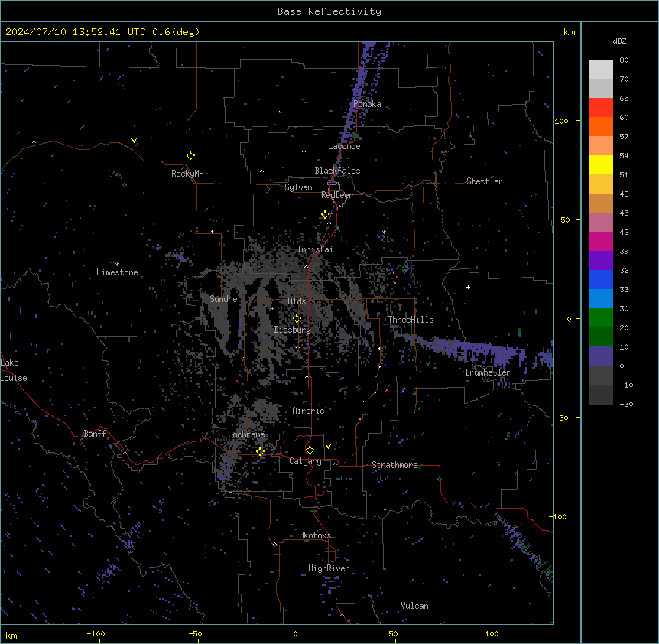Screen dimensions: 659x644
Task: Click the ThreeHills town label
Action: pos(411,320)
